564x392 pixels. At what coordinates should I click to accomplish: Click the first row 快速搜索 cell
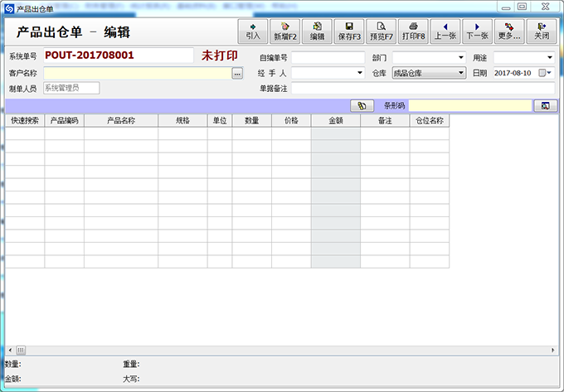(x=25, y=133)
